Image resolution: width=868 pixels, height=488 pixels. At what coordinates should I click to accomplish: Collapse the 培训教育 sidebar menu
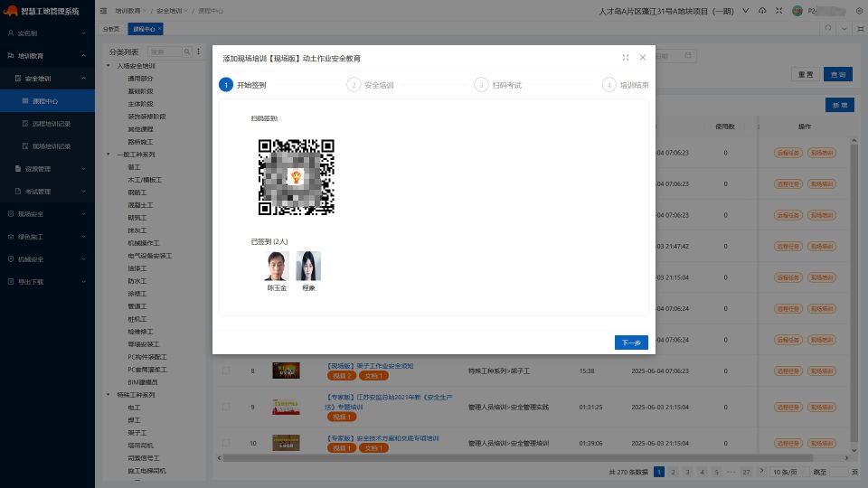point(83,55)
